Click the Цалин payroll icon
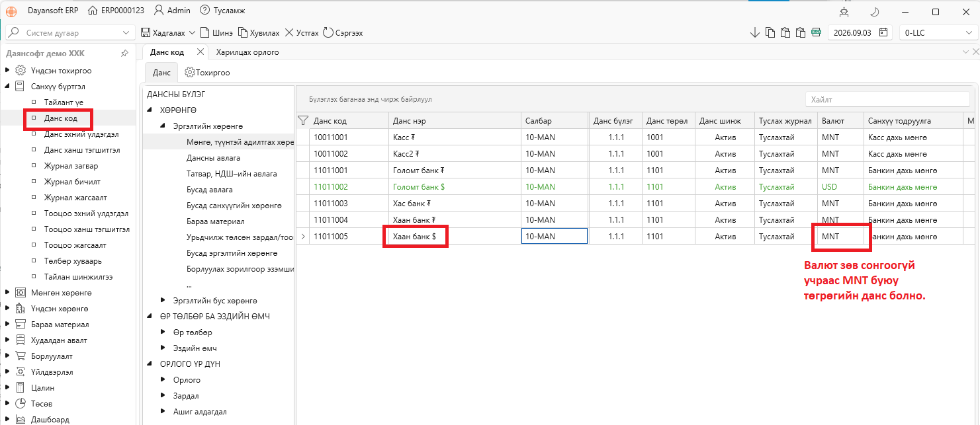The width and height of the screenshot is (980, 425). [20, 387]
